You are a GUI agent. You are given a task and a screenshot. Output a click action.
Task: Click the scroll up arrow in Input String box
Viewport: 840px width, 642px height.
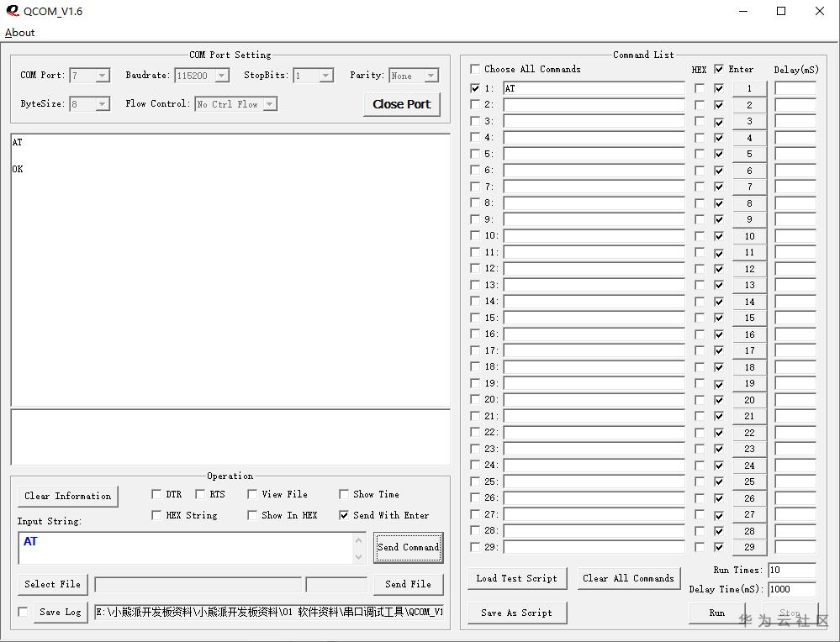click(x=358, y=540)
